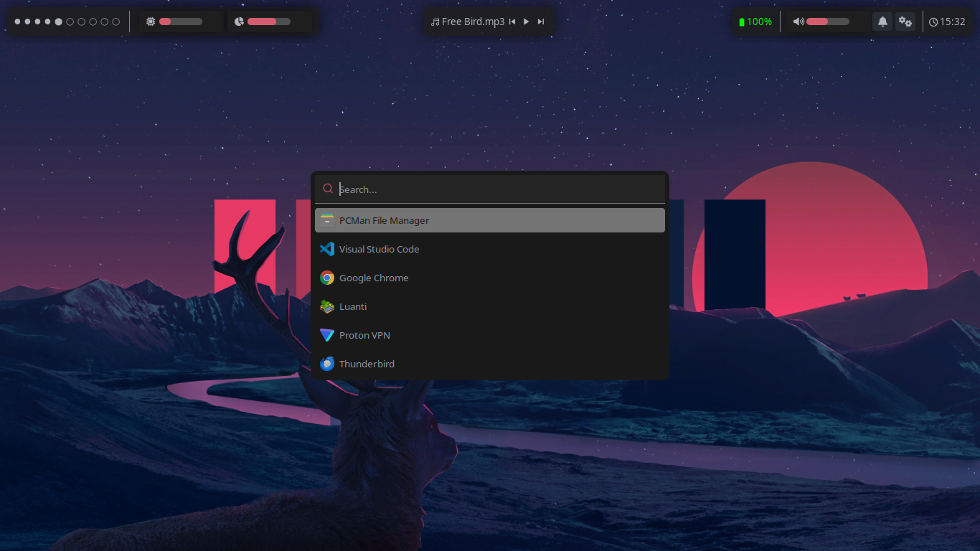This screenshot has width=980, height=551.
Task: Play the Free Bird.mp3 track
Action: click(526, 22)
